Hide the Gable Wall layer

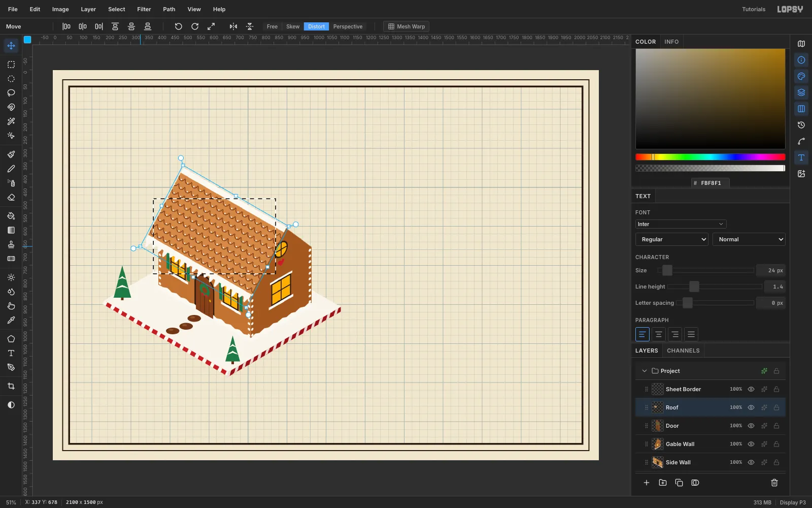pyautogui.click(x=751, y=444)
